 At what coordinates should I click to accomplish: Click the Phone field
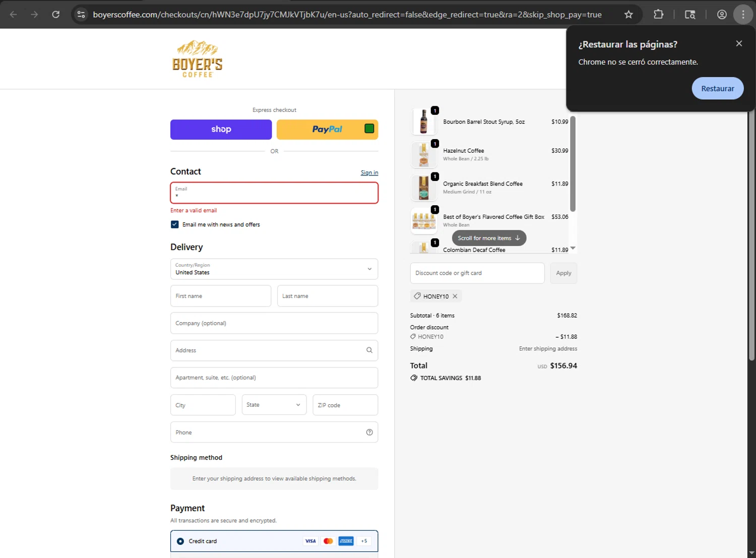coord(274,432)
